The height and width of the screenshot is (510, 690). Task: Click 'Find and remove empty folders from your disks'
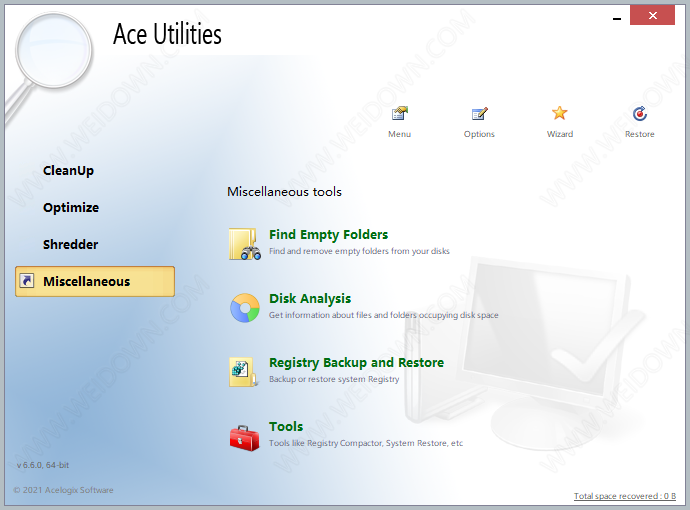pos(359,251)
